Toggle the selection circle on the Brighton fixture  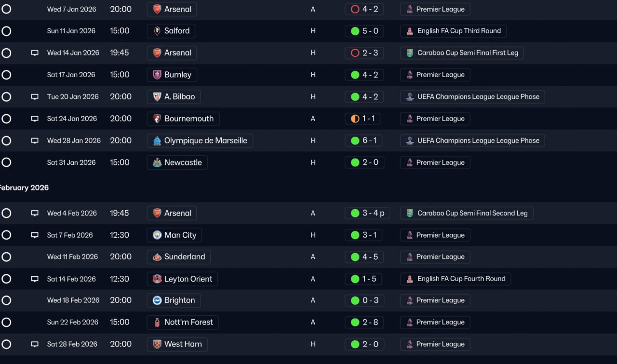[x=6, y=300]
